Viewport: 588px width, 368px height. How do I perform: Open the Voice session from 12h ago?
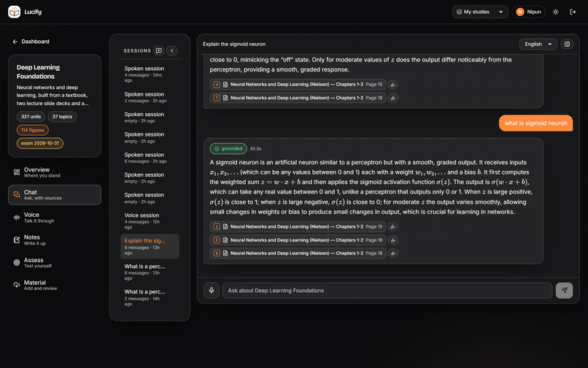point(150,221)
